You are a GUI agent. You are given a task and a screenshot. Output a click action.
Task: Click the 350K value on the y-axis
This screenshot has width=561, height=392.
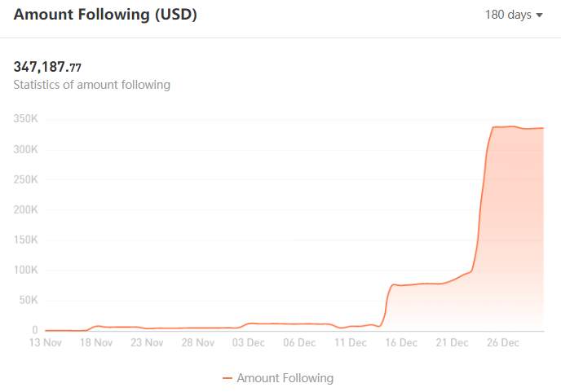click(x=25, y=118)
